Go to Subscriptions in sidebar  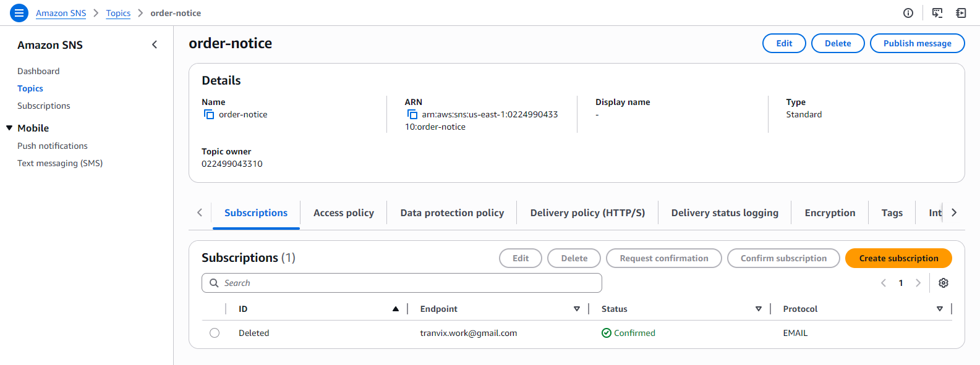[44, 106]
